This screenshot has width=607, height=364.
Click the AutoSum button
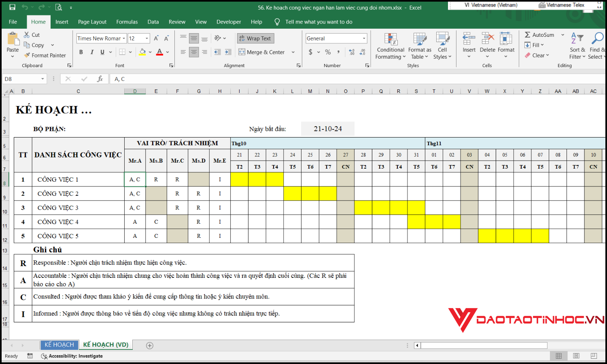(539, 35)
